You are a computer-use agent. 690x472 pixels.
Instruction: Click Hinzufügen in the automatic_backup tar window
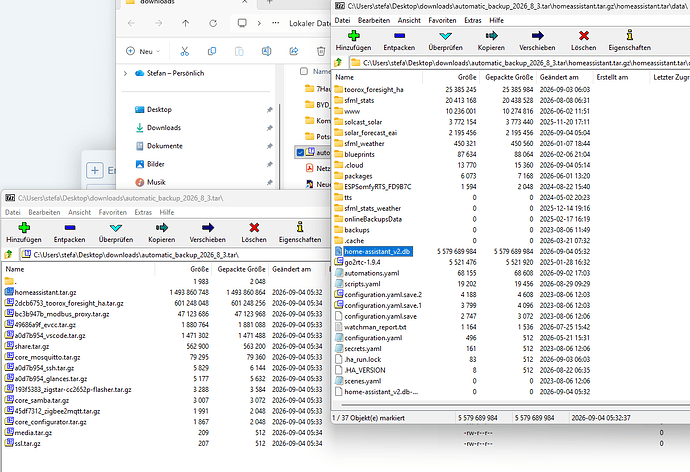click(24, 232)
